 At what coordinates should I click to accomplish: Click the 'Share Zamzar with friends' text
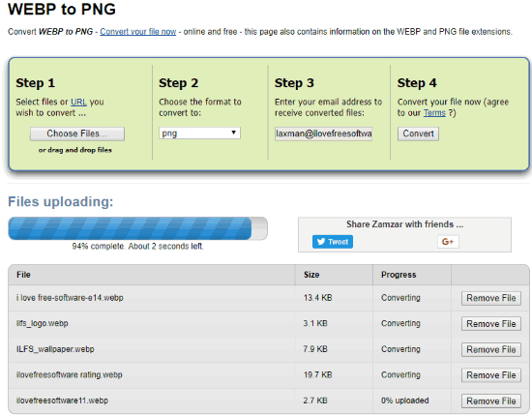pos(404,224)
